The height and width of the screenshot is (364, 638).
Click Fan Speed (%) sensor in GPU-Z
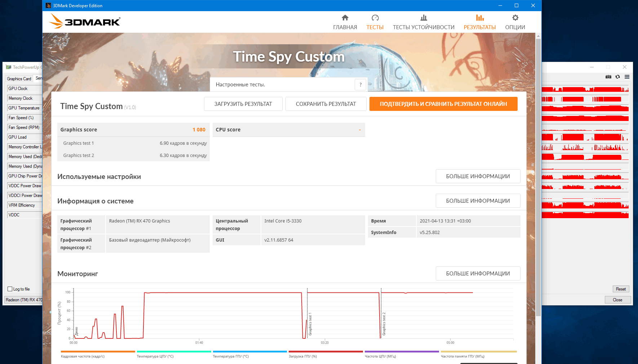(25, 118)
